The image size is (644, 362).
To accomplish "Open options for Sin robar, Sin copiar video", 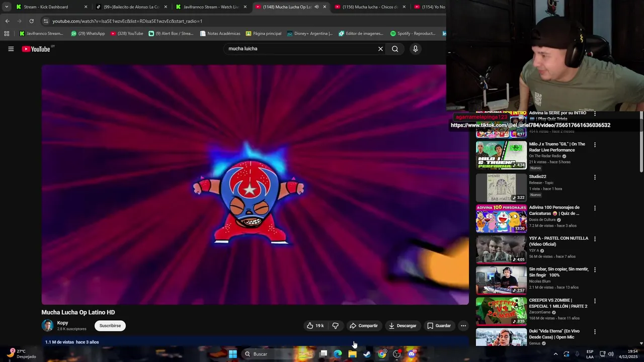I will tap(595, 269).
